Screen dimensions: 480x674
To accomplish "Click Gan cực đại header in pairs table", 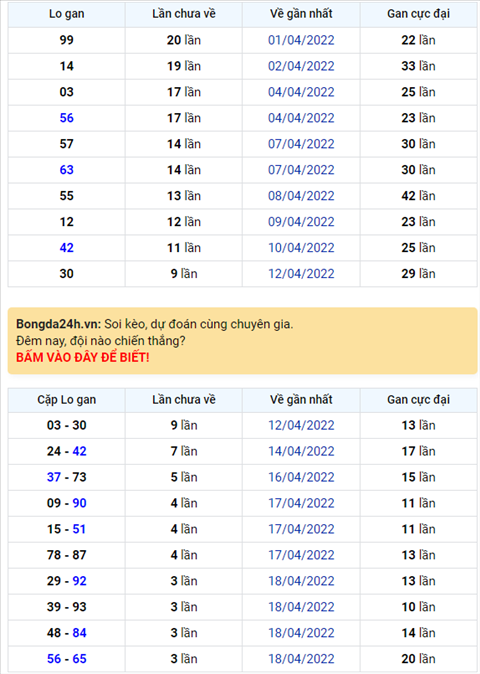I will coord(419,400).
